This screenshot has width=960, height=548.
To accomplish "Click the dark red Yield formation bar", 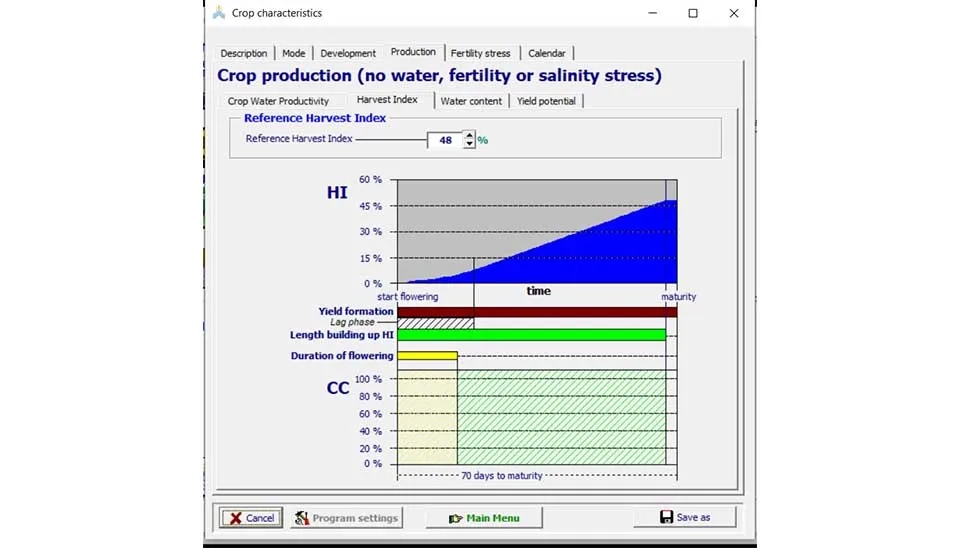I will click(x=537, y=312).
